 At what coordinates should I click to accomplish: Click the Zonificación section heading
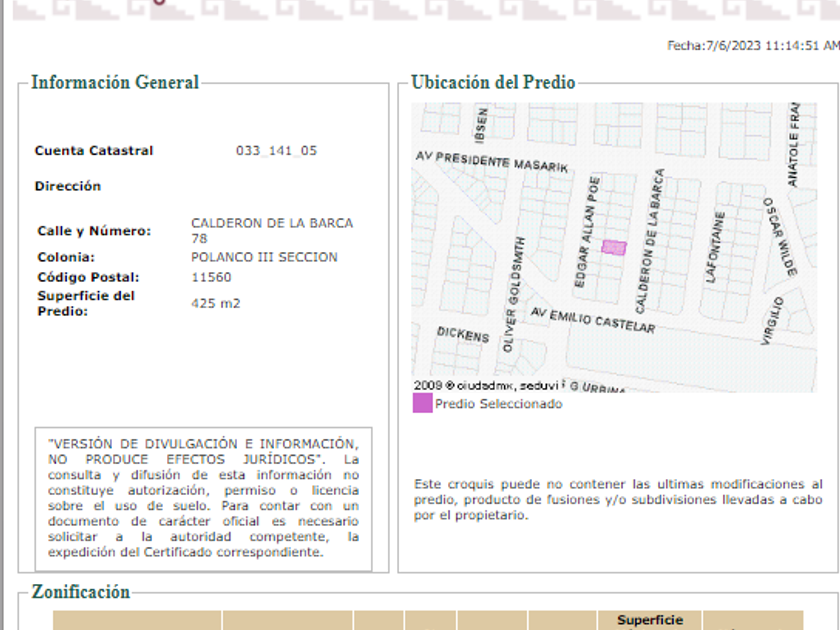pos(81,592)
